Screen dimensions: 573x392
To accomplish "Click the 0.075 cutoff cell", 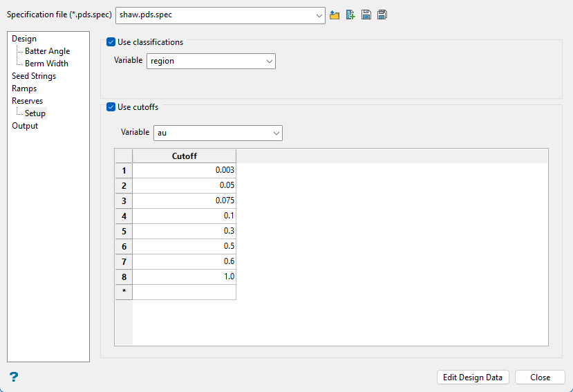I will click(184, 200).
